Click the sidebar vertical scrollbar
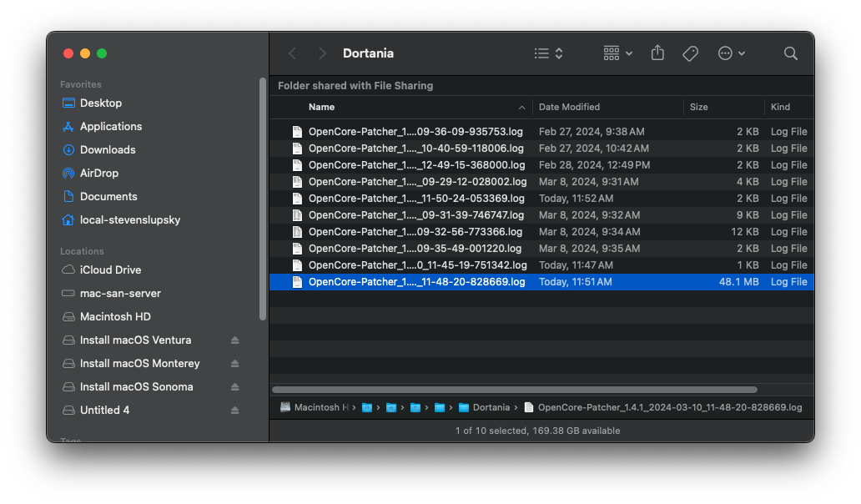The width and height of the screenshot is (861, 504). pyautogui.click(x=263, y=199)
